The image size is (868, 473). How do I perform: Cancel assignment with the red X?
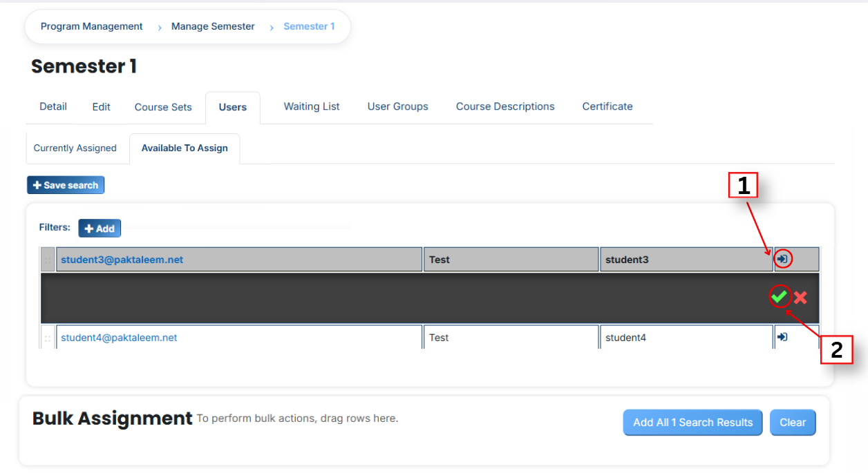click(x=800, y=298)
